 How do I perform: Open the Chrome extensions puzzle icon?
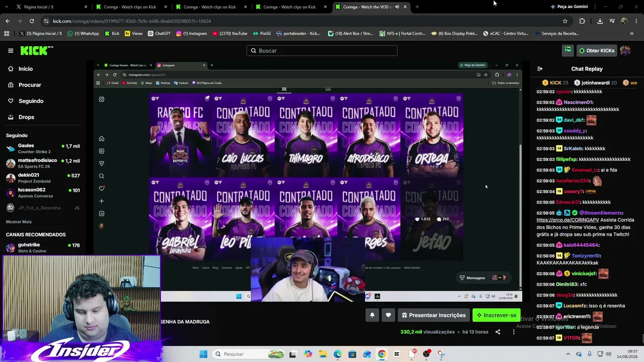pyautogui.click(x=582, y=21)
